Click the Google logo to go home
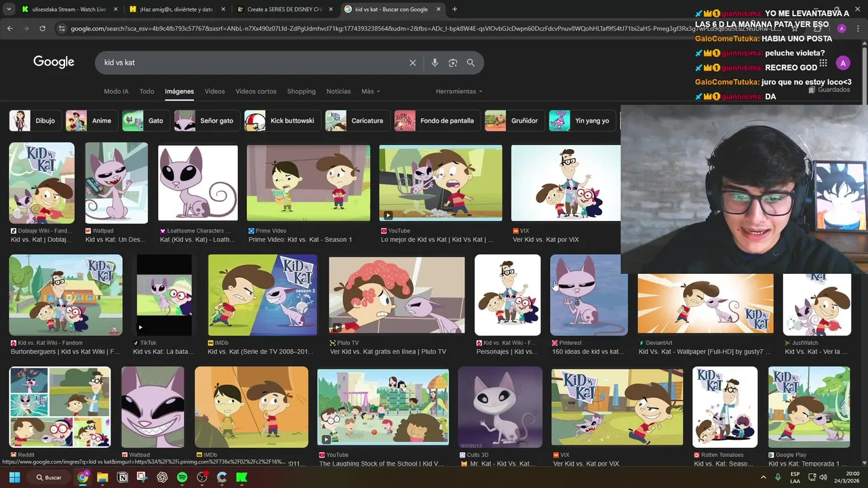 tap(54, 62)
